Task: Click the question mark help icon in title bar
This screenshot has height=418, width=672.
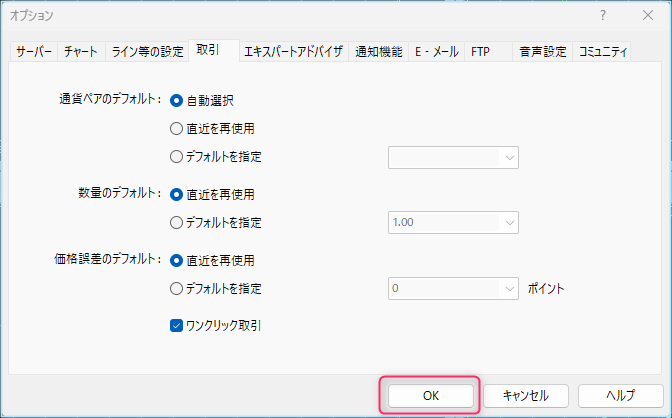Action: point(602,16)
